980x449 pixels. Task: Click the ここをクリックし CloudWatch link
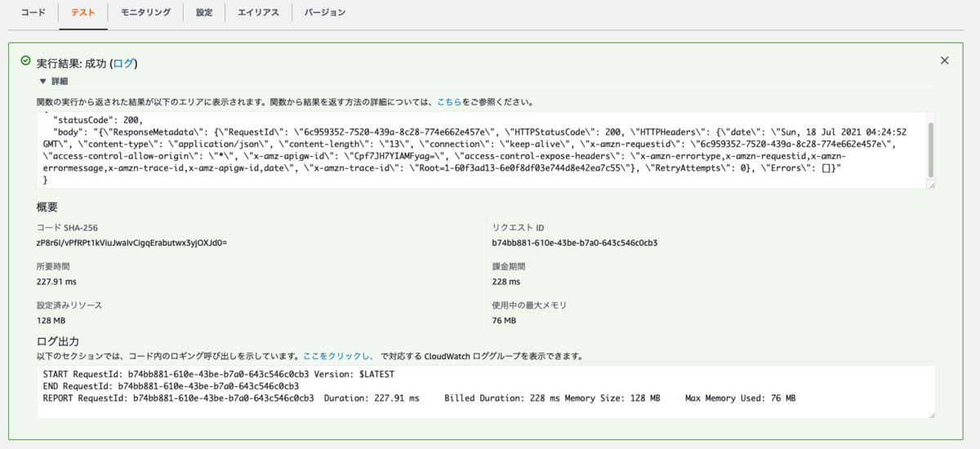pyautogui.click(x=337, y=357)
